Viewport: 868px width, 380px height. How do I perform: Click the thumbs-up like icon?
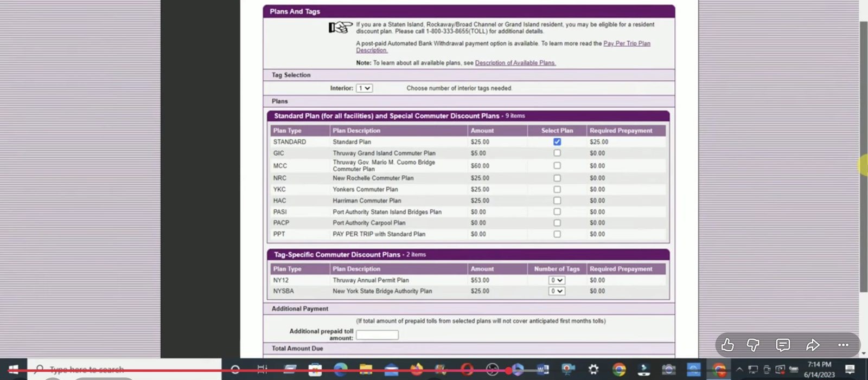727,345
